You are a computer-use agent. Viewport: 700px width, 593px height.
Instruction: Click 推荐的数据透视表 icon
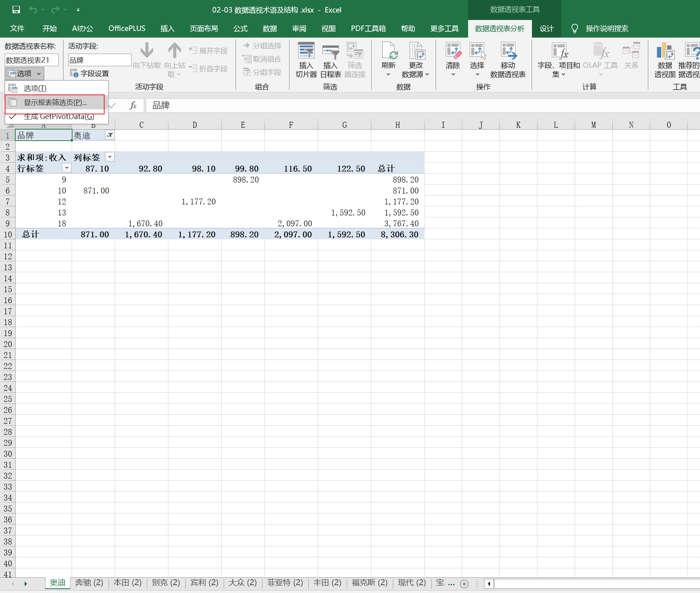tap(692, 50)
